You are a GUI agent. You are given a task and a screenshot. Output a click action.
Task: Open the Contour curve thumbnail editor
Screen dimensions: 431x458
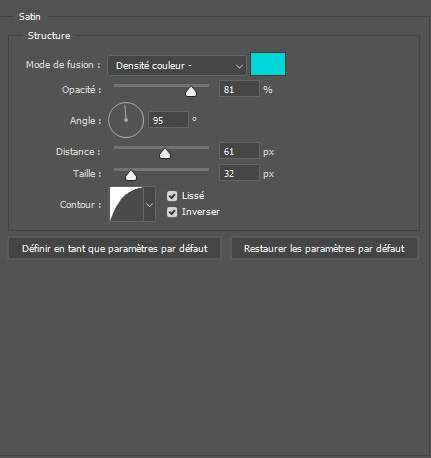[126, 204]
